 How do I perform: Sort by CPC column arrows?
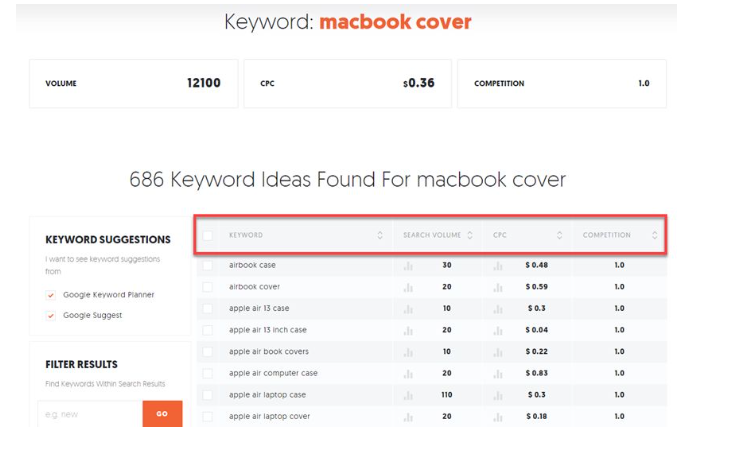pos(559,235)
